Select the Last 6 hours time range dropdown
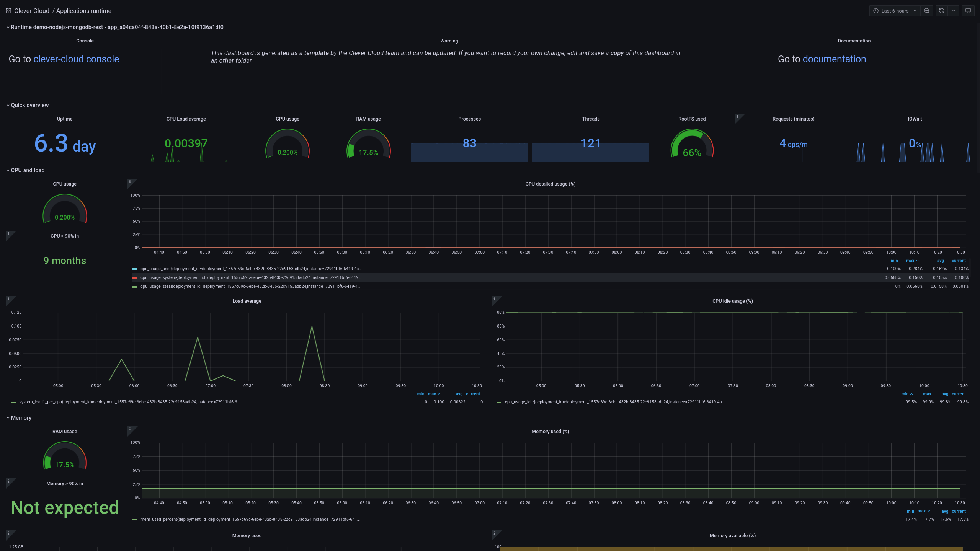This screenshot has width=980, height=551. click(894, 11)
